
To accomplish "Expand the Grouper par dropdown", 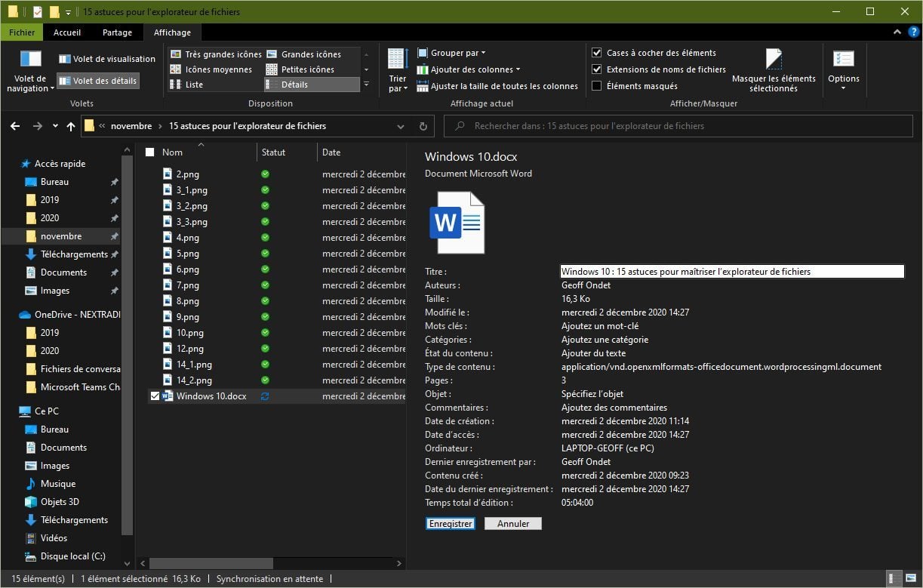I will [x=451, y=53].
